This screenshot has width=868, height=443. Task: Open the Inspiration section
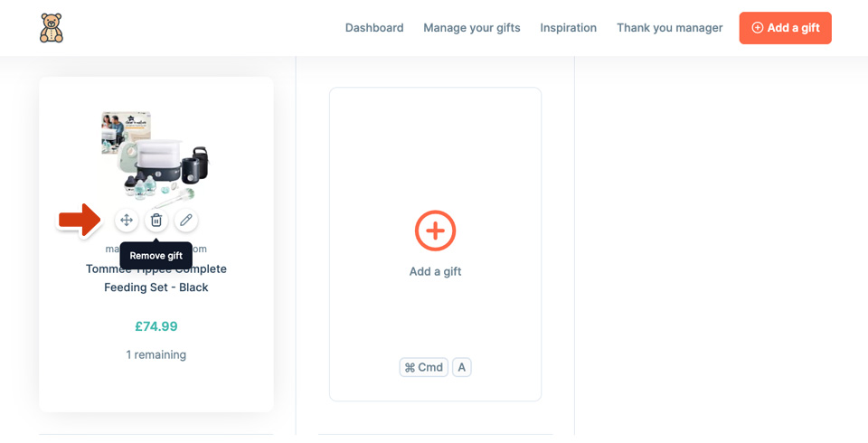pyautogui.click(x=569, y=28)
